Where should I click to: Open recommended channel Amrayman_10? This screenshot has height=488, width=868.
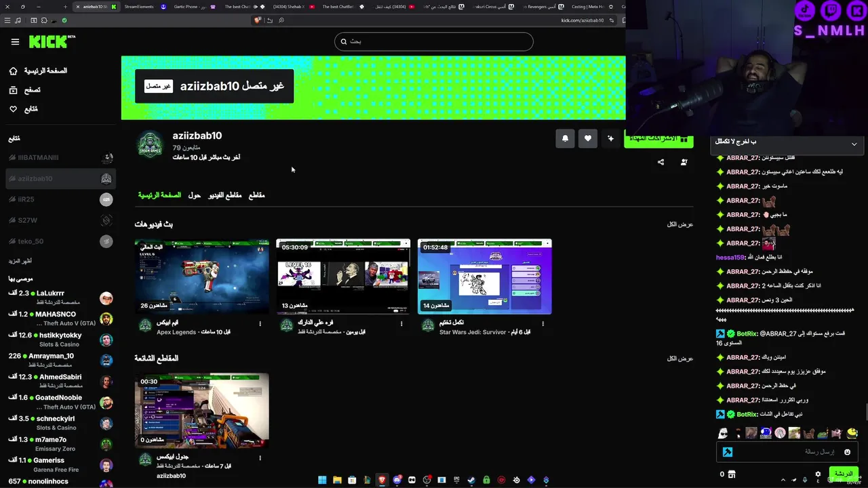click(61, 360)
